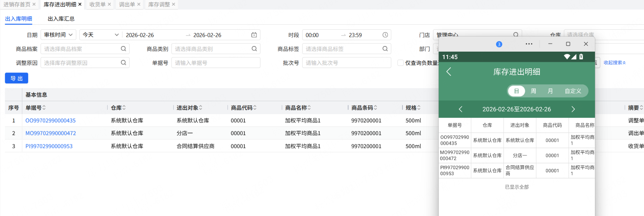Click search icon in 调整原因 field

123,63
